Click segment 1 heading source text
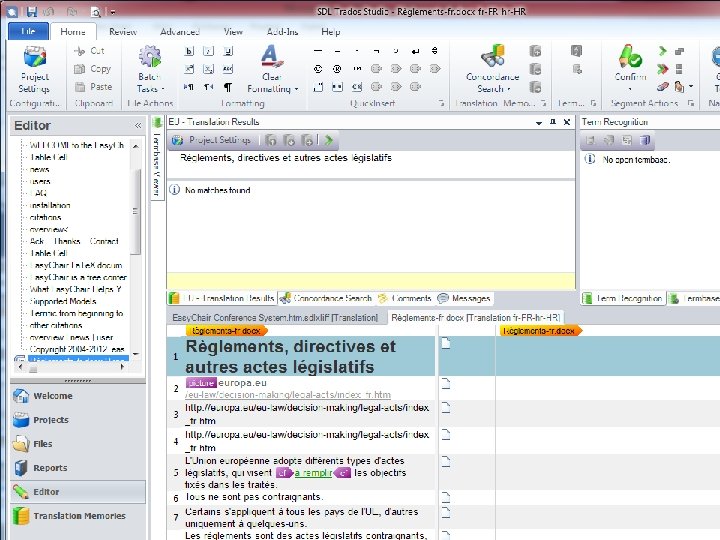 [290, 356]
